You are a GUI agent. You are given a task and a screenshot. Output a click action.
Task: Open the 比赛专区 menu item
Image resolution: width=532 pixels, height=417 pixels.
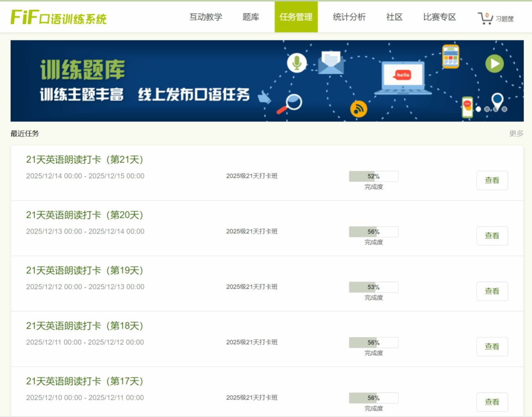pyautogui.click(x=439, y=17)
